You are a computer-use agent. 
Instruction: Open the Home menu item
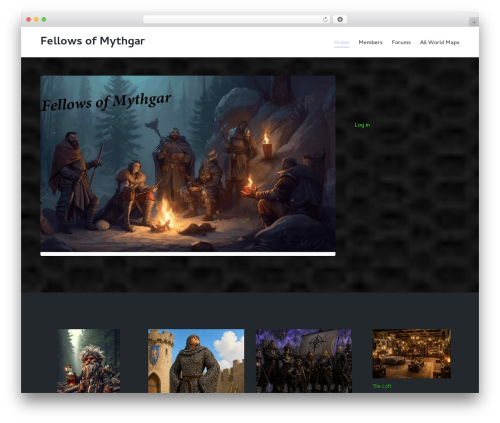pos(341,42)
